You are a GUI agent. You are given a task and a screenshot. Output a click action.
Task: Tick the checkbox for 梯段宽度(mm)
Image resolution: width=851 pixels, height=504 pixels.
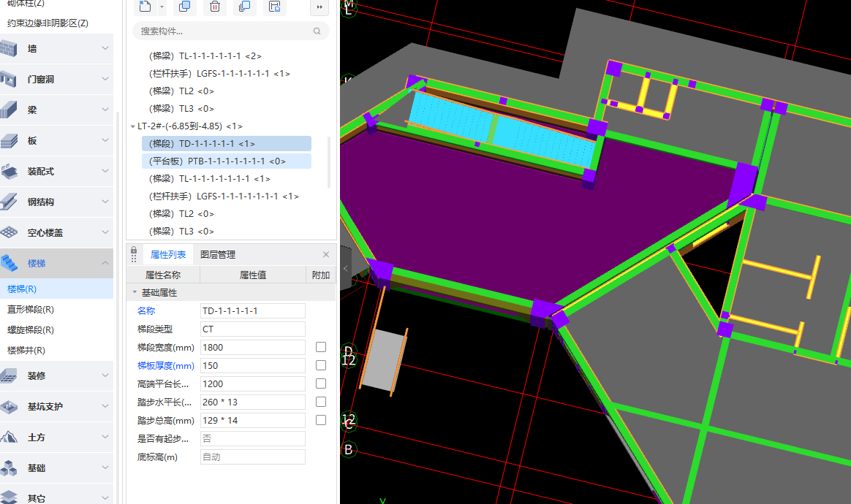(x=320, y=347)
